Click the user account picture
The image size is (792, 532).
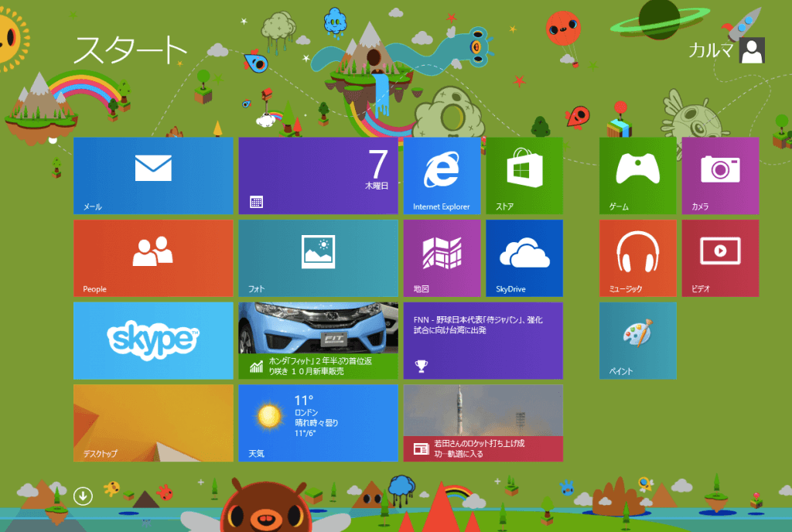752,50
